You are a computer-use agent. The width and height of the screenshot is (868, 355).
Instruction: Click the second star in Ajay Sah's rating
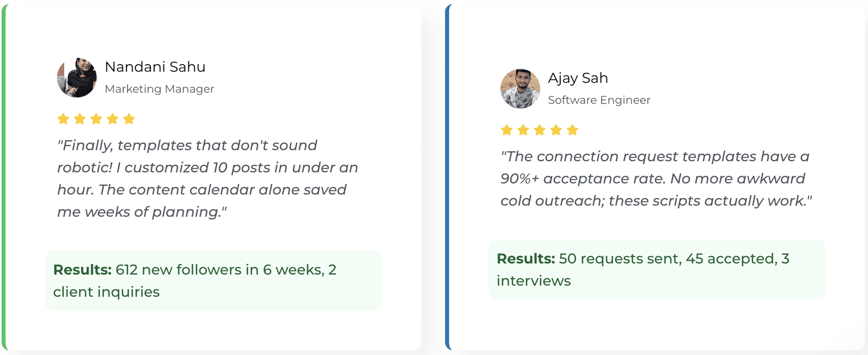click(x=523, y=130)
